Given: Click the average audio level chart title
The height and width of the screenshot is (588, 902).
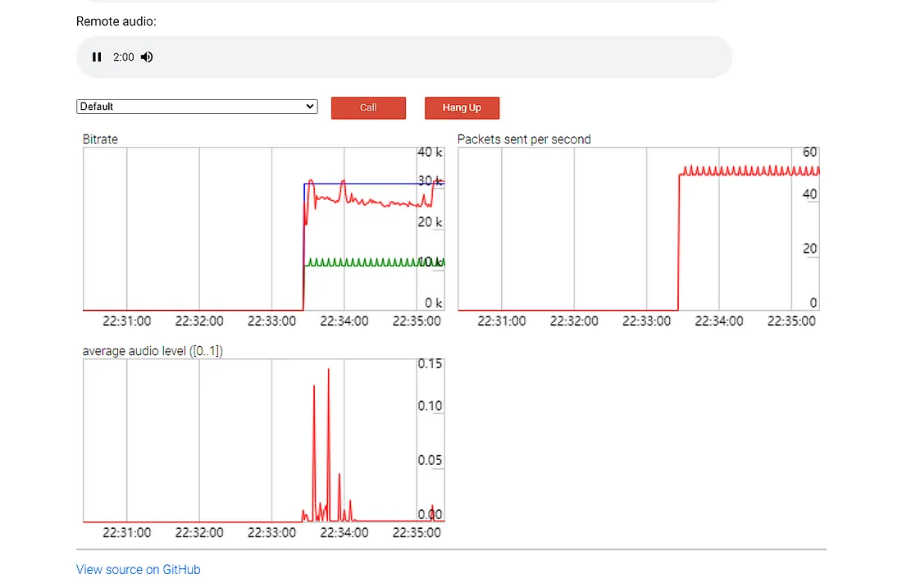Looking at the screenshot, I should tap(153, 351).
